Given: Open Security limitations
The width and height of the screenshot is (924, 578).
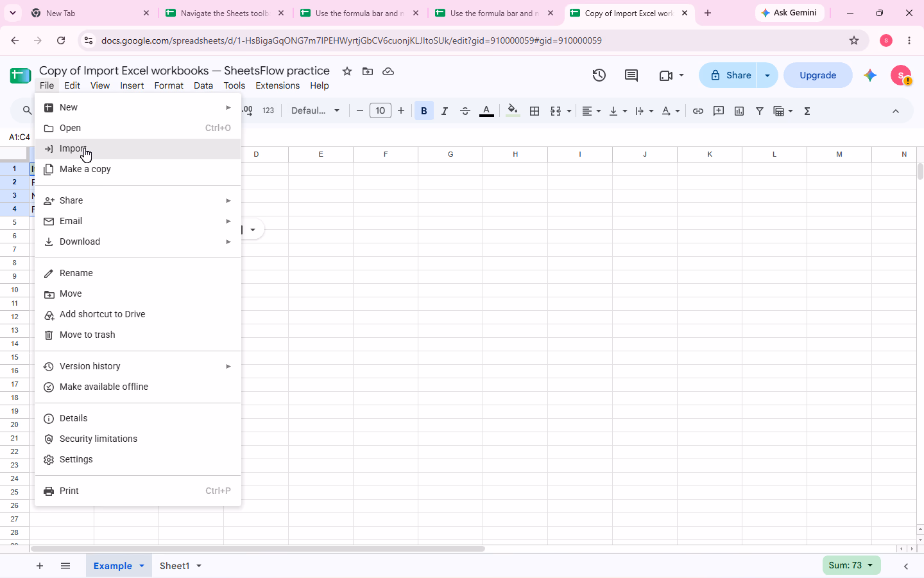Looking at the screenshot, I should pos(138,439).
